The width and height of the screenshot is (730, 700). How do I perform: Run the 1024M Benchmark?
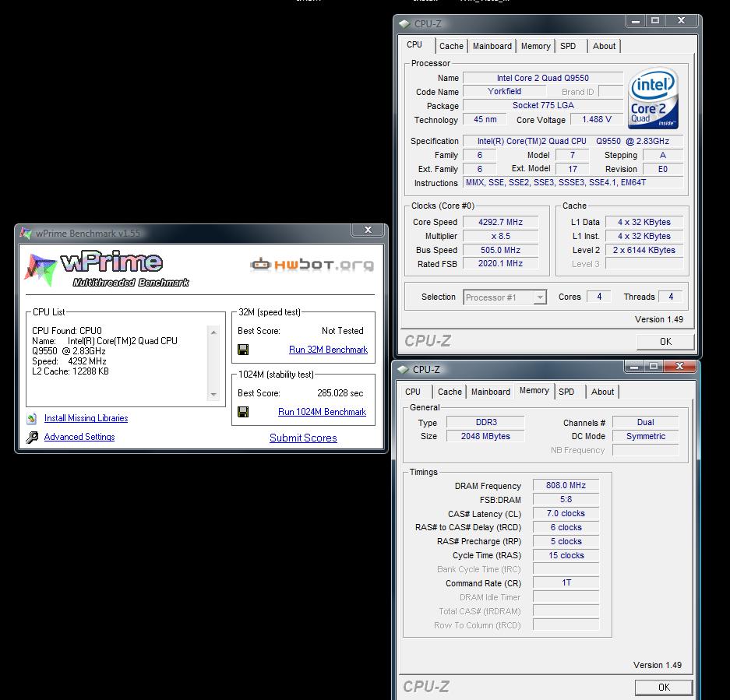(x=323, y=412)
